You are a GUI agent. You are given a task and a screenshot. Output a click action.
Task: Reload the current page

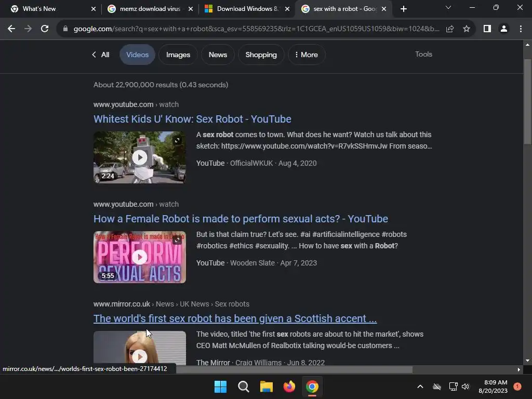coord(45,29)
